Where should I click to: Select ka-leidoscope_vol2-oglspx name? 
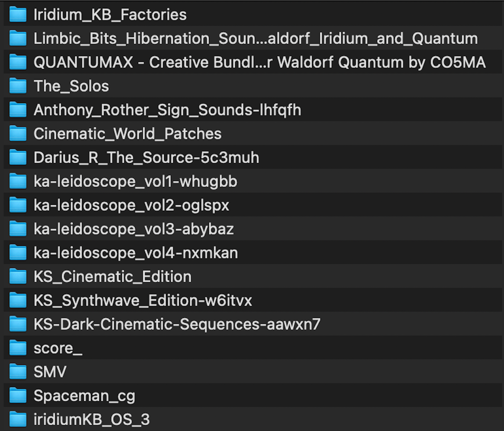[131, 206]
